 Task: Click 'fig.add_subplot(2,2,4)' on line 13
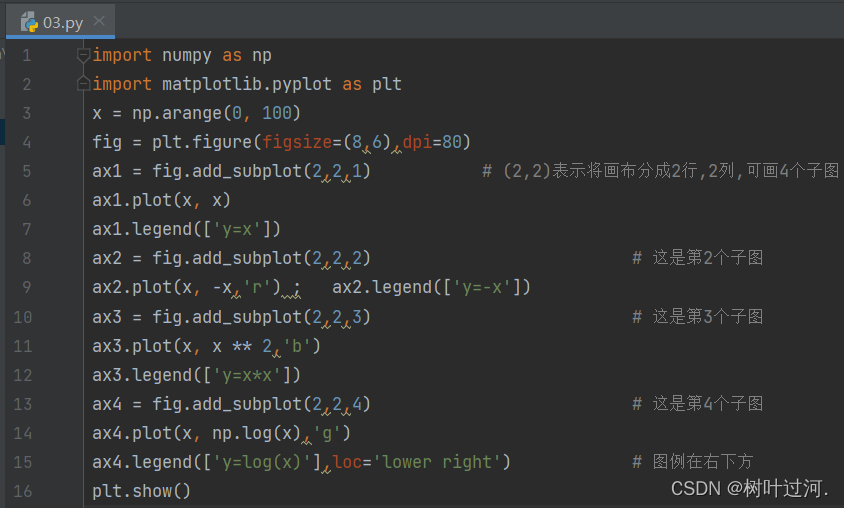[x=261, y=404]
